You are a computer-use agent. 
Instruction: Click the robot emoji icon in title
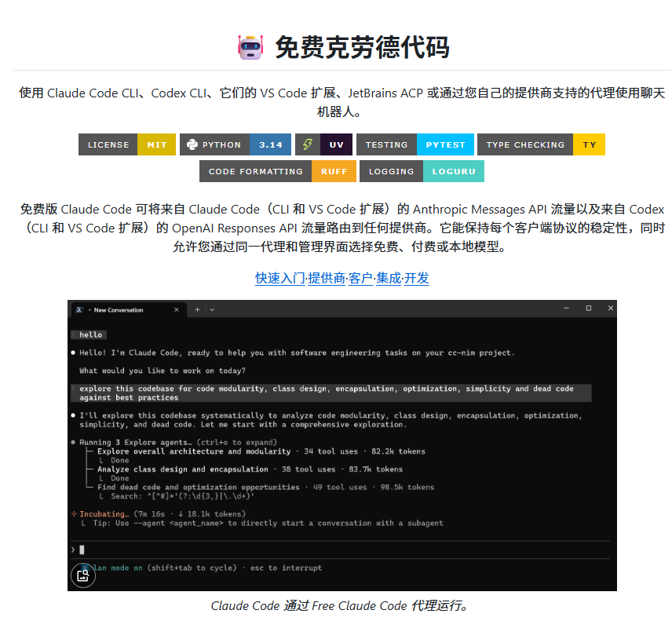pos(250,47)
